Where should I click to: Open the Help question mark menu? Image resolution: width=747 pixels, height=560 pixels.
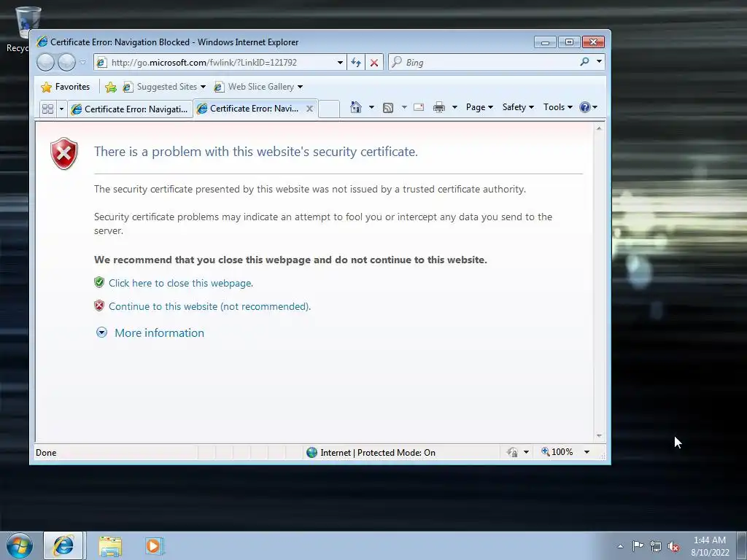(588, 107)
